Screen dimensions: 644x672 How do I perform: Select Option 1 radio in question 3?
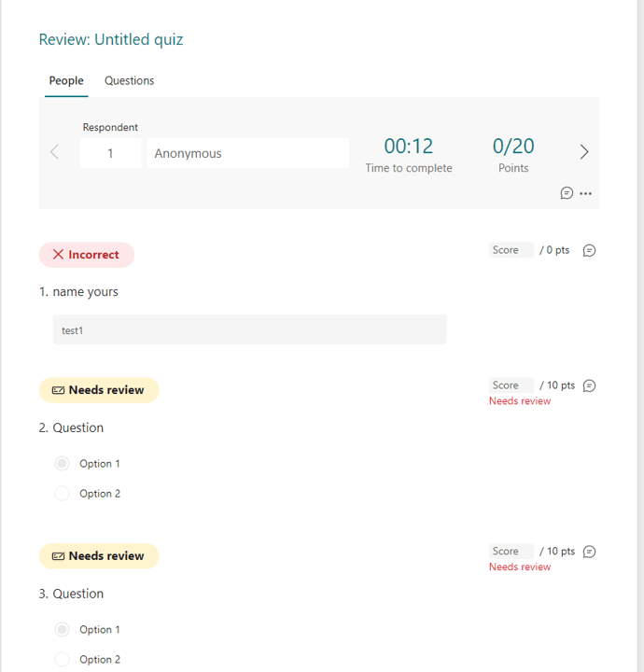[x=63, y=630]
